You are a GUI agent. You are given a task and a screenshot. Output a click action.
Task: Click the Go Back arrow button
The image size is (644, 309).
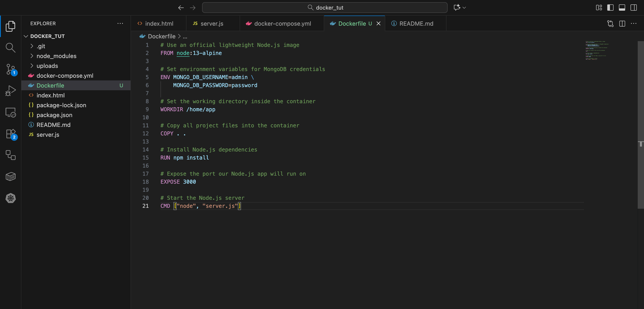point(181,7)
